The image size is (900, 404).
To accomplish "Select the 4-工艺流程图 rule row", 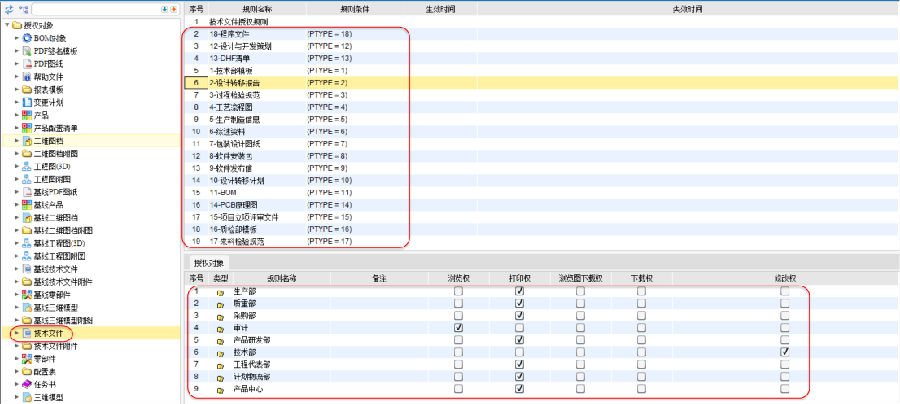I will pos(542,107).
